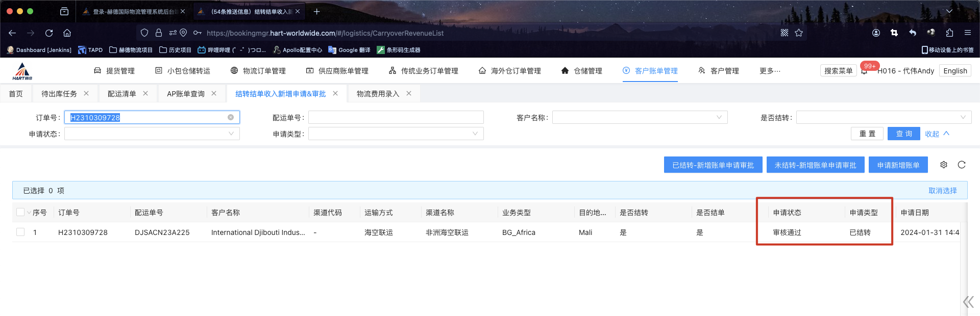This screenshot has height=316, width=980.
Task: Open the 是否结转 dropdown
Action: (884, 118)
